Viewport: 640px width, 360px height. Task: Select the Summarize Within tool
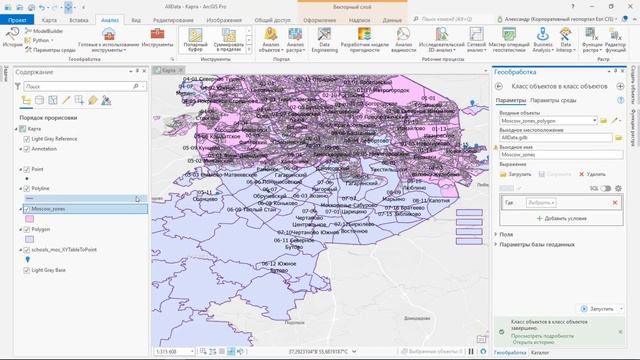(229, 40)
